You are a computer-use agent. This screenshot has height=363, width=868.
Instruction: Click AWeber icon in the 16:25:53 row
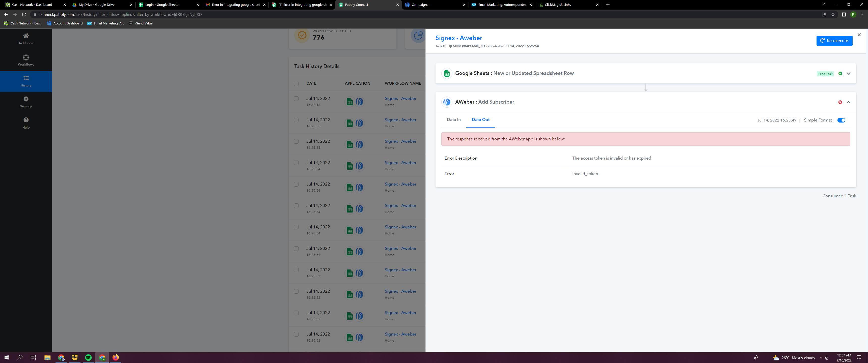click(360, 273)
